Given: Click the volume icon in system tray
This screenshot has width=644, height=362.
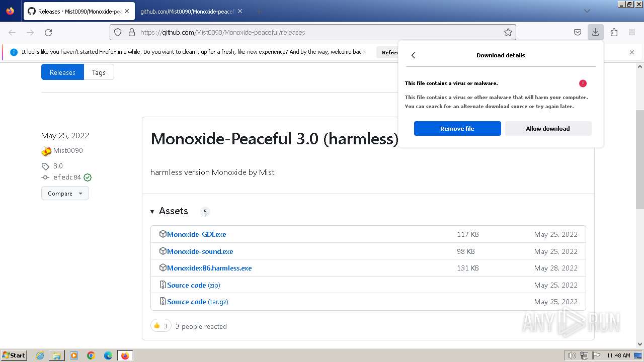Looking at the screenshot, I should coord(572,355).
